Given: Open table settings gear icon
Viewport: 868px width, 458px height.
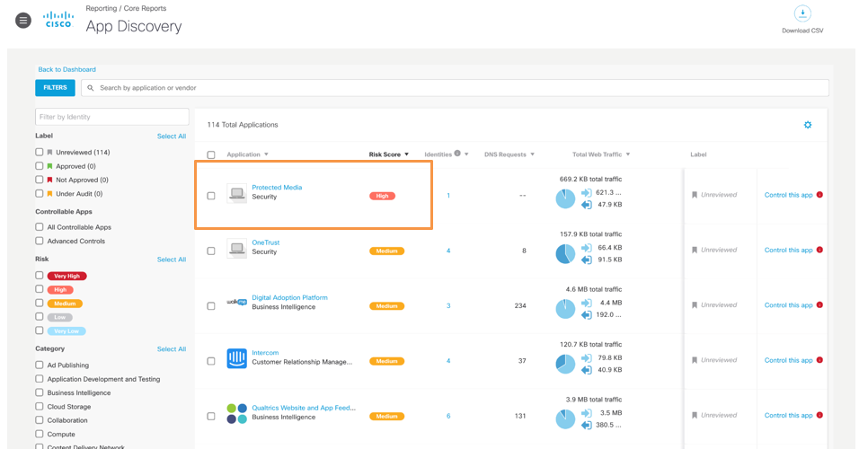Looking at the screenshot, I should (808, 125).
